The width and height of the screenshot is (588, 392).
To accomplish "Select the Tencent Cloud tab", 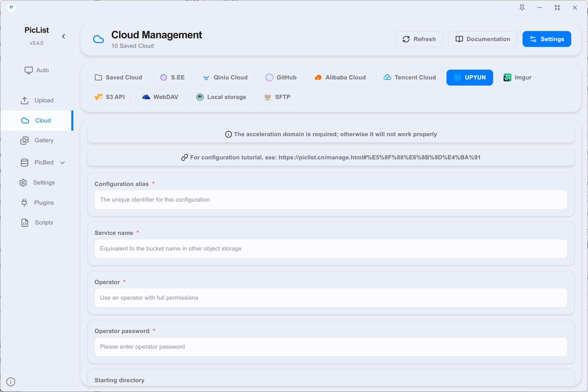I will 410,77.
